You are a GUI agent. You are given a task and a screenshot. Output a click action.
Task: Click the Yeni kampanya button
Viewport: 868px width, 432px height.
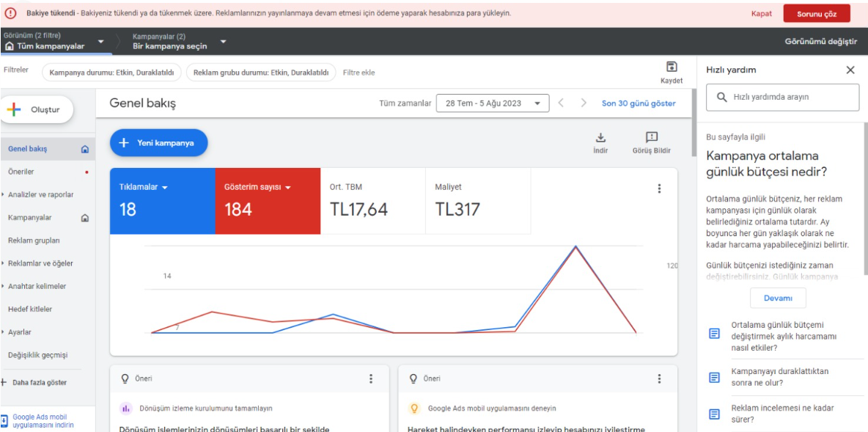159,143
